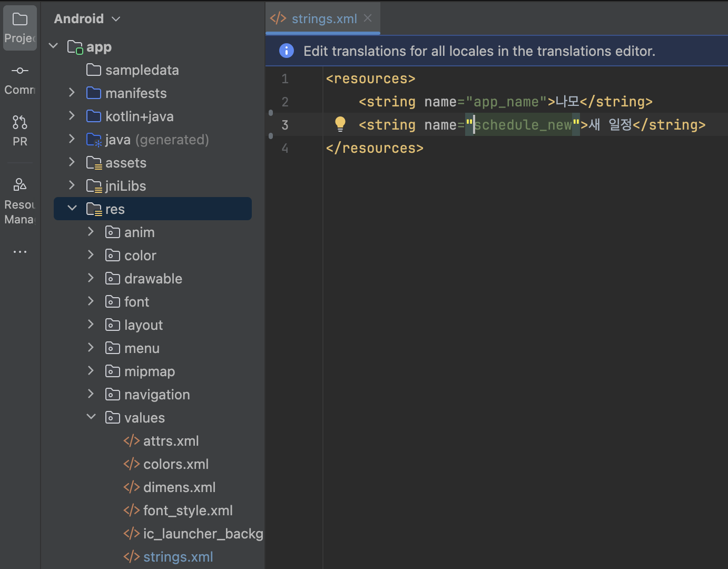Click the drawable folder icon
728x569 pixels.
pyautogui.click(x=113, y=278)
